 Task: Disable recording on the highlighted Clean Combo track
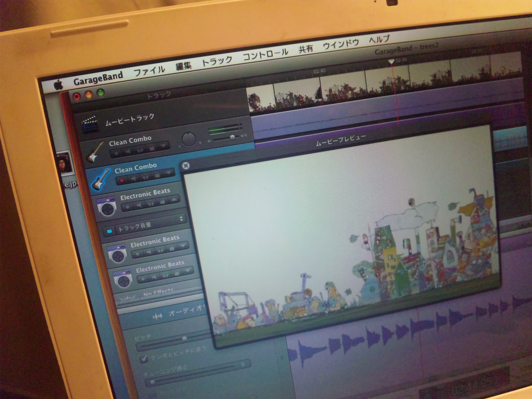point(122,180)
